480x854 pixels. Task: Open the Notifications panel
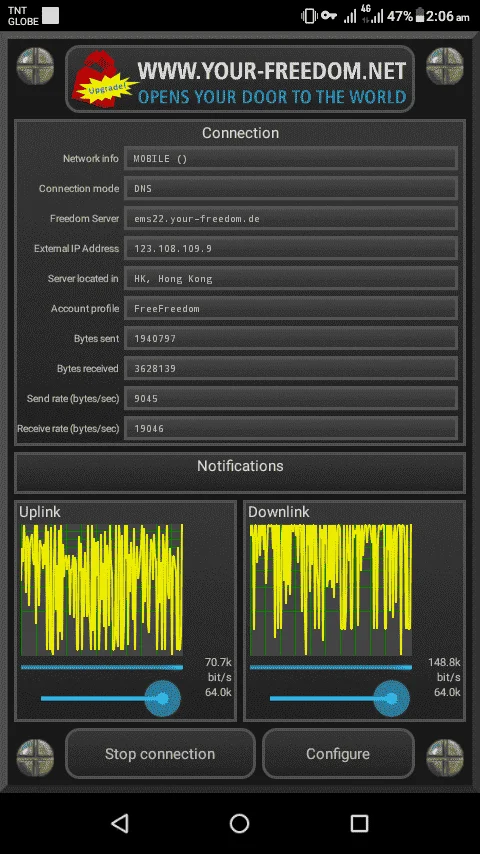click(x=240, y=473)
